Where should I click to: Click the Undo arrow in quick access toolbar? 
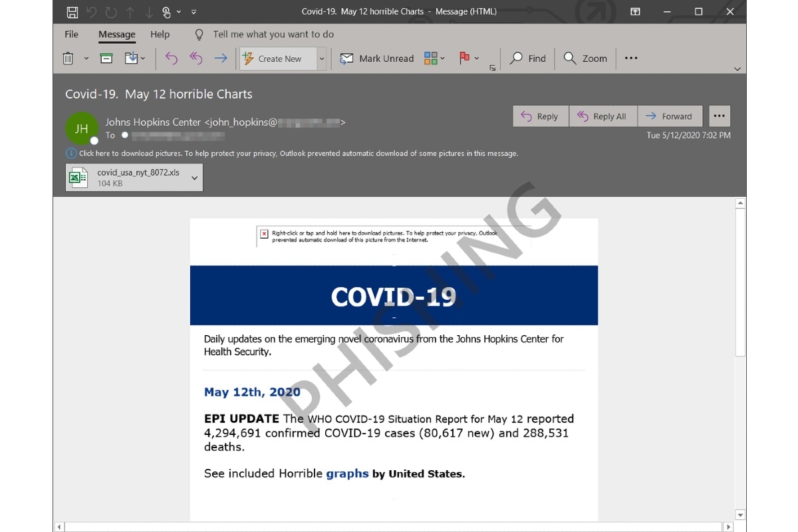[92, 12]
